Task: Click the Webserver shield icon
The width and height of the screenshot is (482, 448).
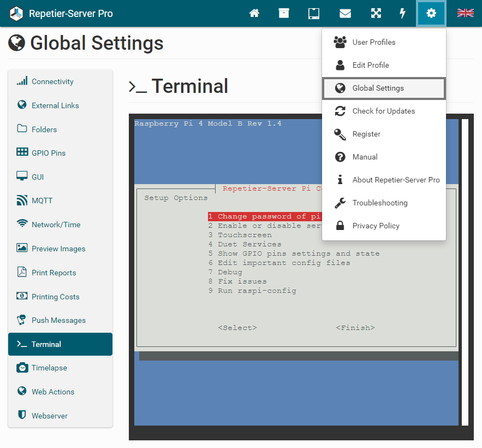Action: pyautogui.click(x=22, y=415)
